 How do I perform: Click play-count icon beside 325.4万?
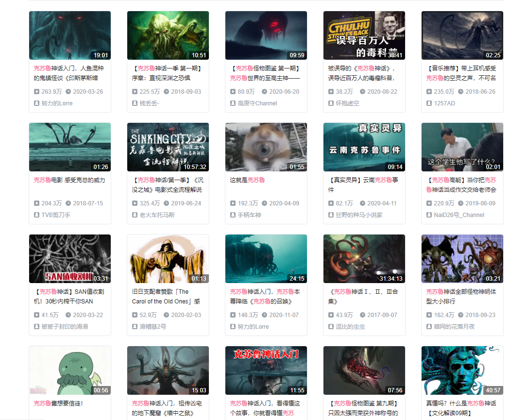[135, 203]
